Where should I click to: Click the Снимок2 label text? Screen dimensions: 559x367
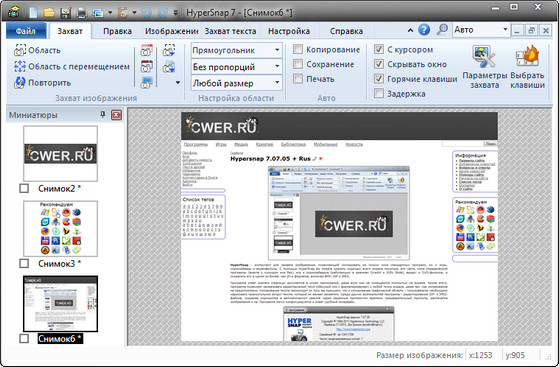(60, 188)
